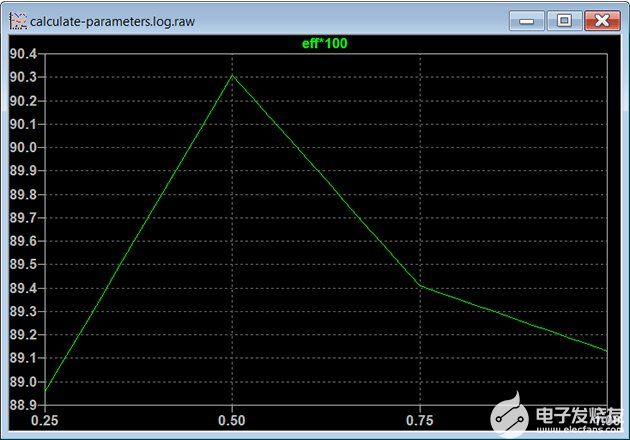Click the 0.50 label on horizontal axis
Viewport: 630px width, 440px height.
(x=232, y=421)
